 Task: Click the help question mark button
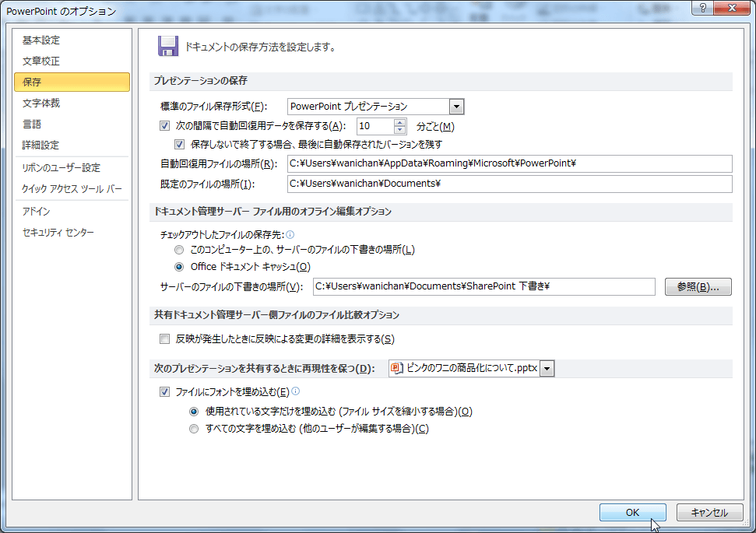tap(702, 8)
